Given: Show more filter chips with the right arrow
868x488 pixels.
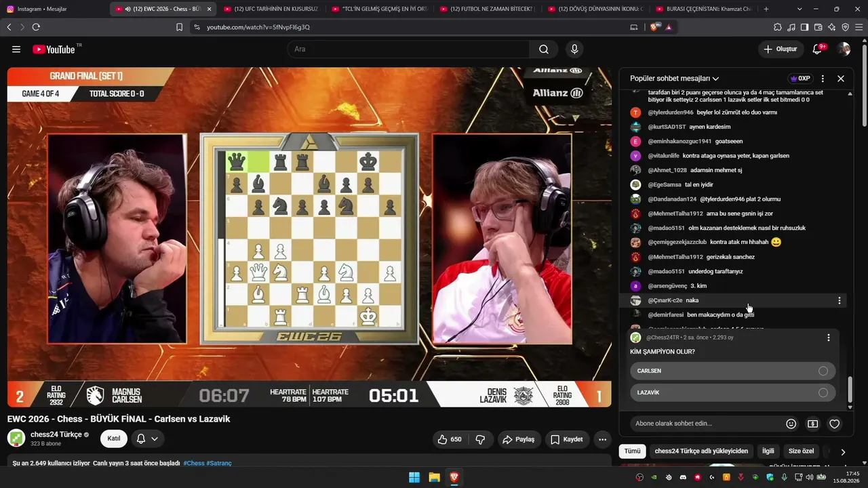Looking at the screenshot, I should point(843,451).
